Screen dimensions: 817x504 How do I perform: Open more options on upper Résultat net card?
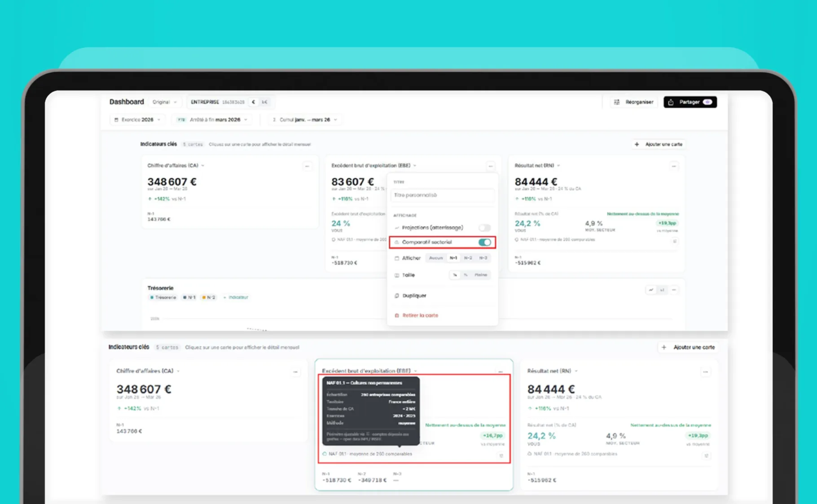coord(674,166)
